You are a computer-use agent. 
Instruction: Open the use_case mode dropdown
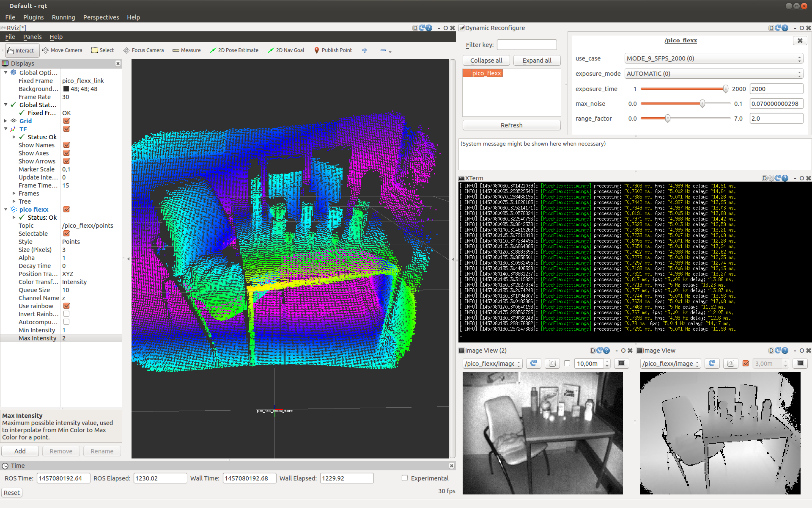[713, 58]
